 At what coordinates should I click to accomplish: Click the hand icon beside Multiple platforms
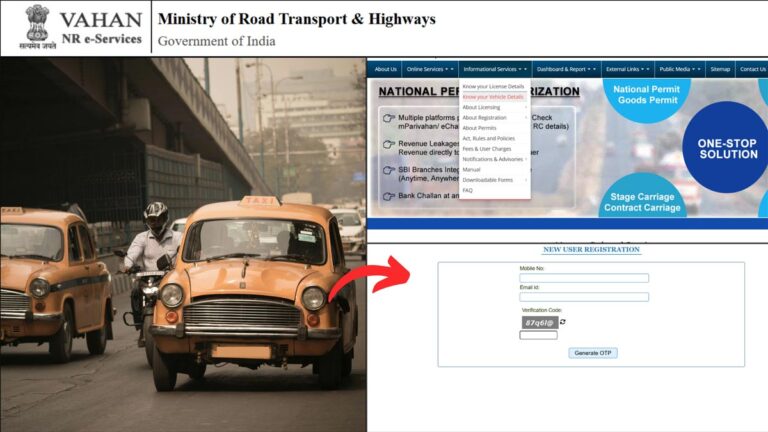click(388, 118)
